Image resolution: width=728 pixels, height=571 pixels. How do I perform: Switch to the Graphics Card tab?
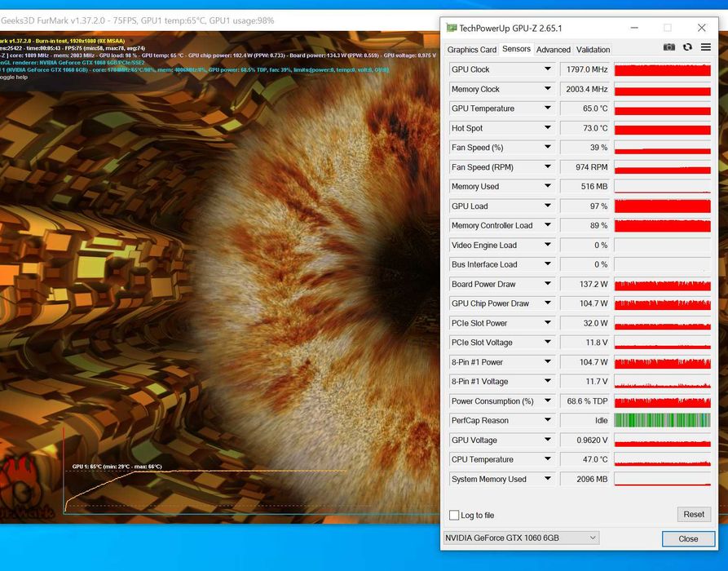[x=472, y=50]
